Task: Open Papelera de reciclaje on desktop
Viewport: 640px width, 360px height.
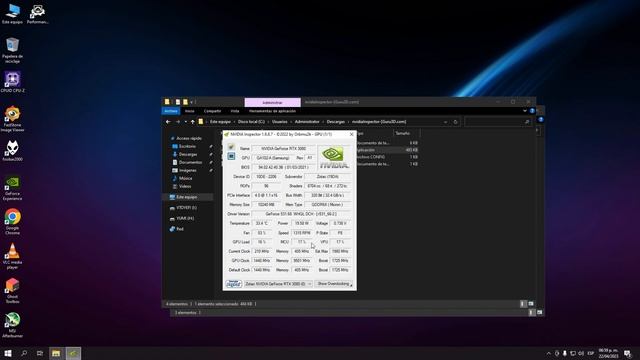Action: (13, 50)
